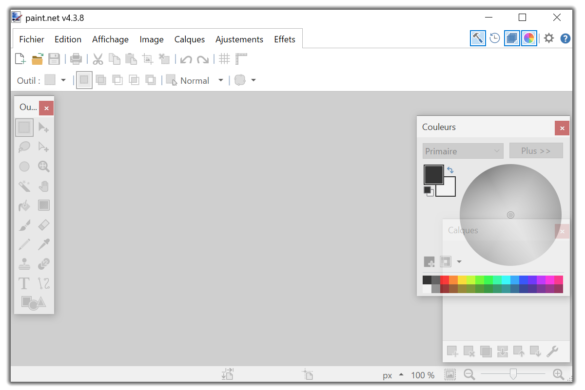Click the Print icon
This screenshot has height=390, width=585.
pos(76,59)
